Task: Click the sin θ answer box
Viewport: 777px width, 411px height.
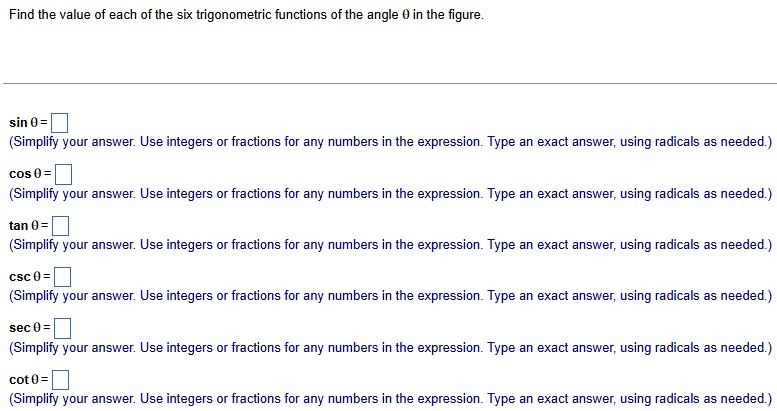Action: tap(59, 122)
